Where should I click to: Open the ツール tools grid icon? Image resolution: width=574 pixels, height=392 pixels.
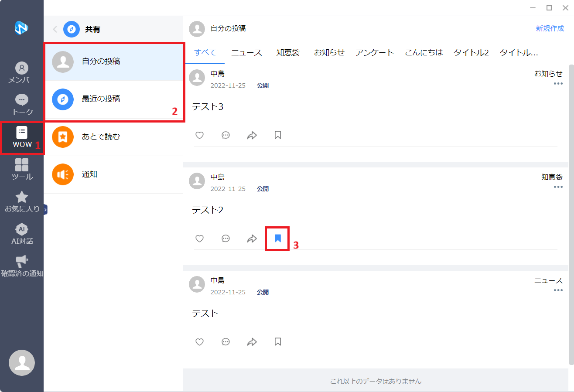coord(22,169)
